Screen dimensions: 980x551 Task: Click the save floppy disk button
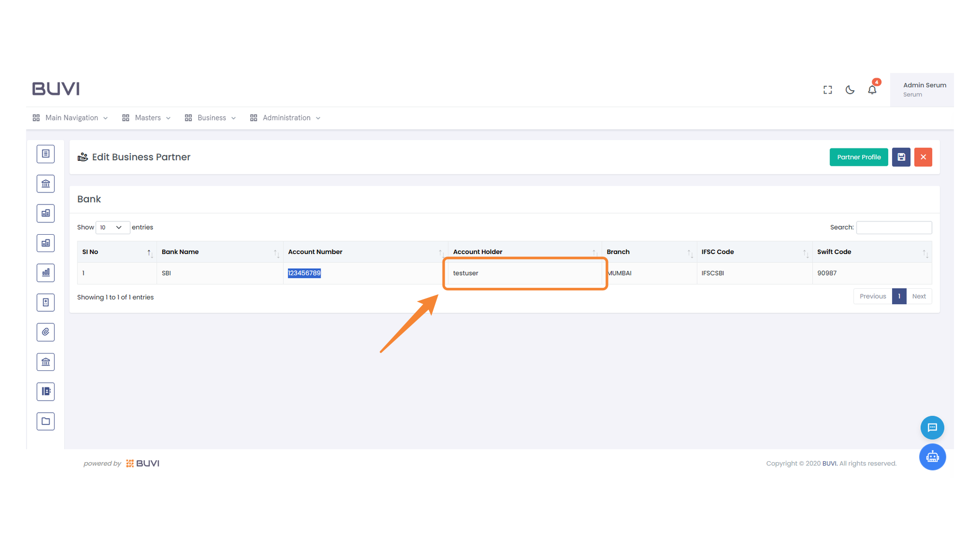[x=901, y=157]
